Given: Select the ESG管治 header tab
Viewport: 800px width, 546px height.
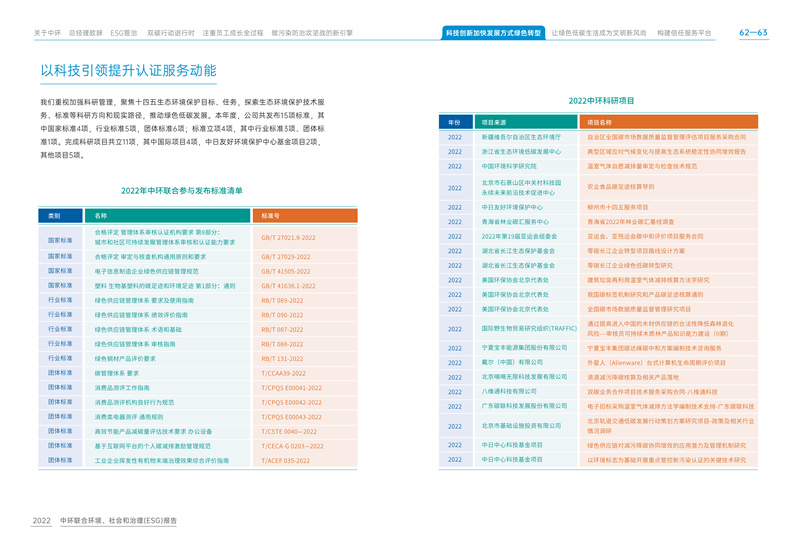Looking at the screenshot, I should 123,33.
